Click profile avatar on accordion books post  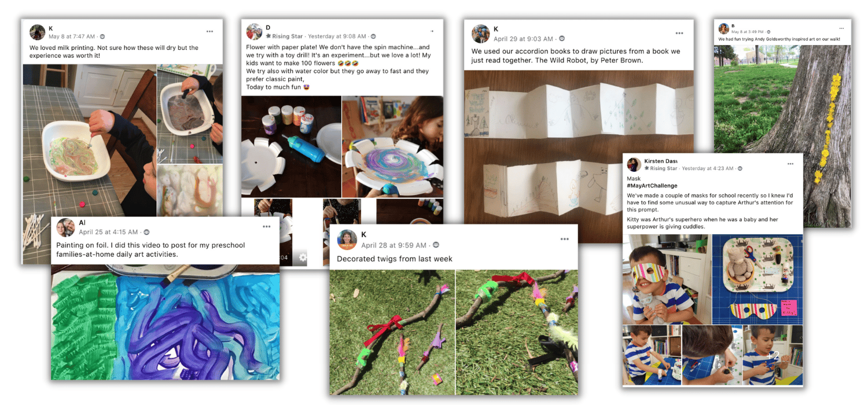tap(480, 34)
